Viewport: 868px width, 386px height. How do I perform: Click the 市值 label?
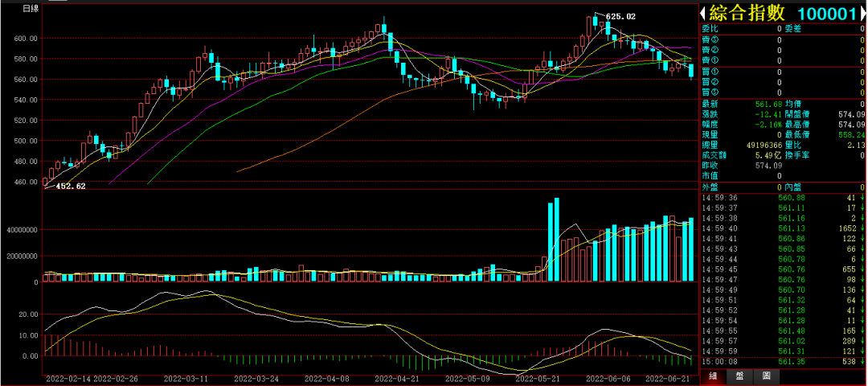coord(709,175)
